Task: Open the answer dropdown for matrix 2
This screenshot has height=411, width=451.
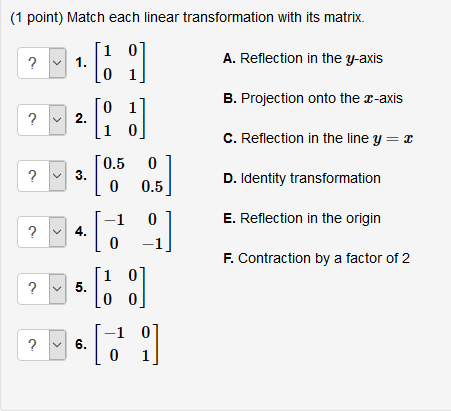Action: (42, 120)
